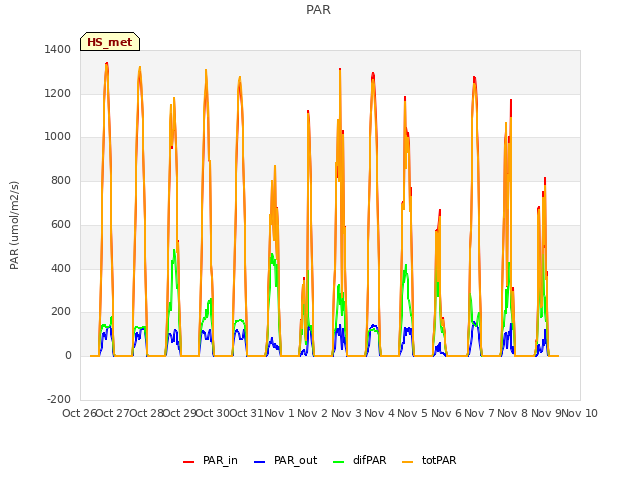The image size is (640, 480).
Task: Click the HS_met annotation label
Action: click(110, 42)
